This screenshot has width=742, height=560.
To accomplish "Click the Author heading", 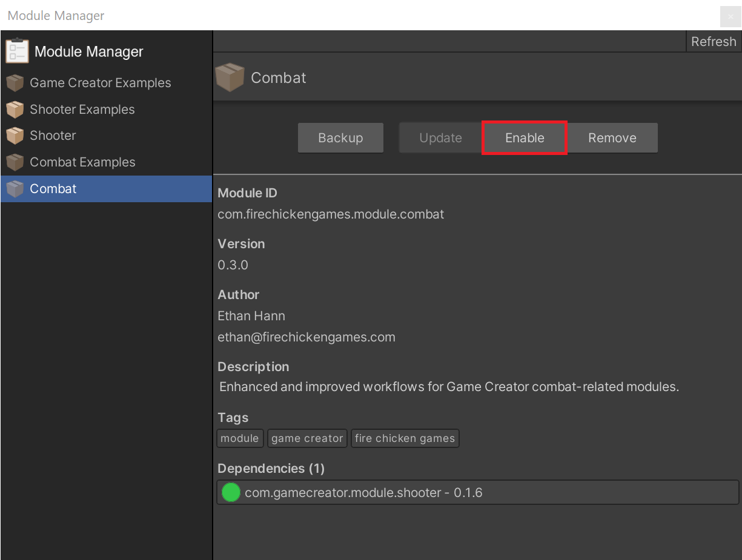I will pyautogui.click(x=239, y=295).
